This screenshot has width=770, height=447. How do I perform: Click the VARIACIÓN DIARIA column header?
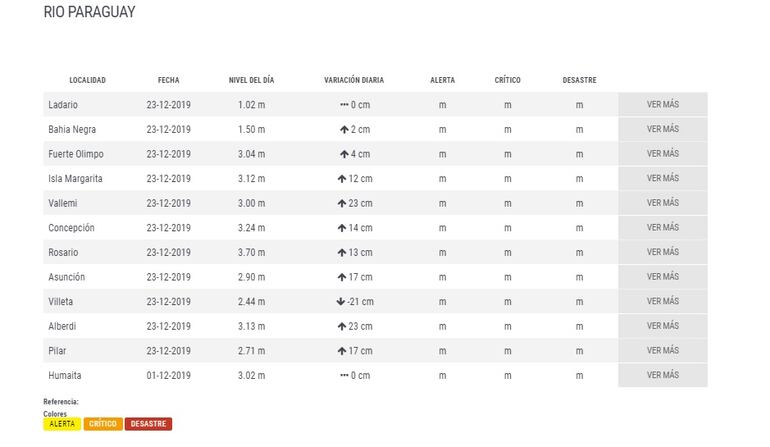pyautogui.click(x=353, y=80)
